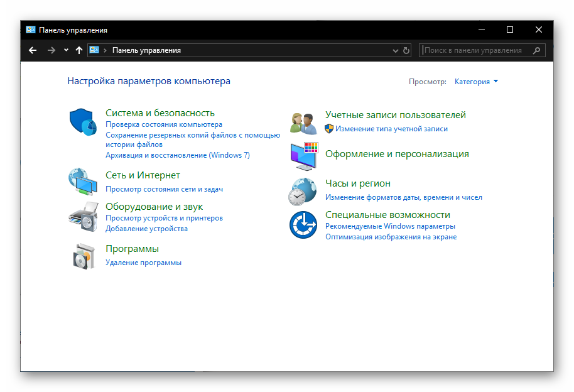Click the refresh icon in address bar
Viewport: 574px width, 392px height.
pos(406,50)
